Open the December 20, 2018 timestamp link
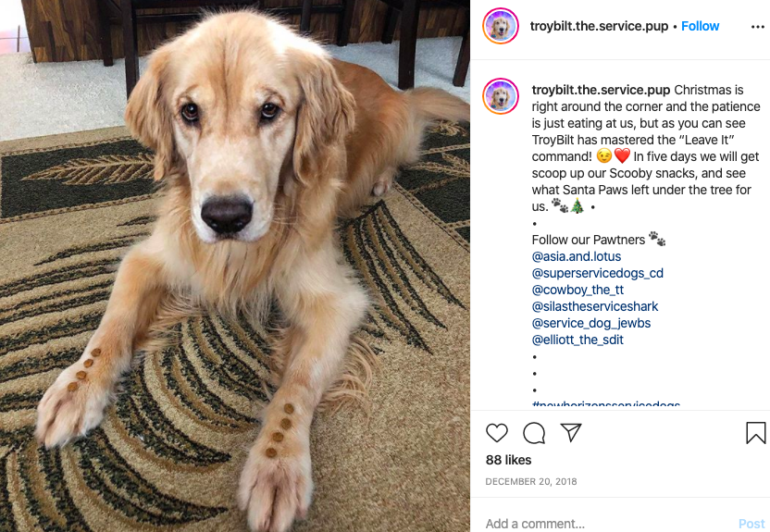Screen dimensions: 770x532 [531, 481]
